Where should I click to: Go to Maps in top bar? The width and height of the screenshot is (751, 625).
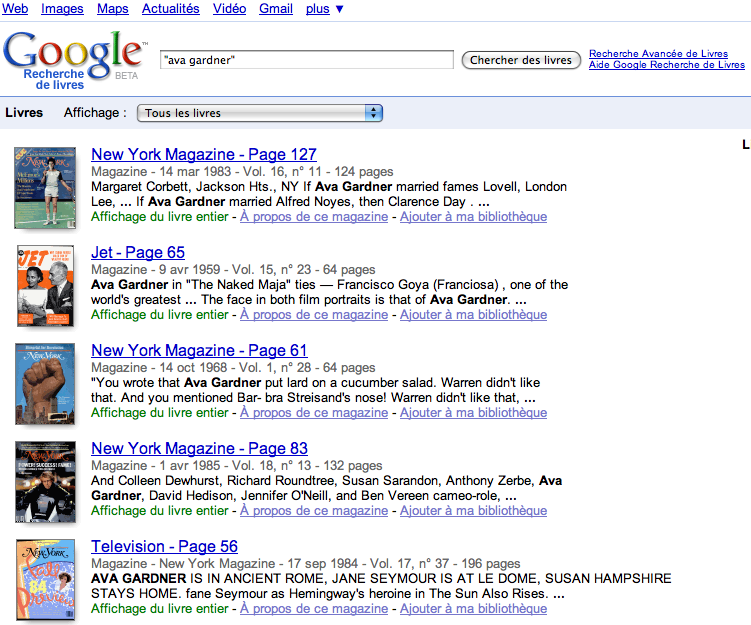point(113,9)
